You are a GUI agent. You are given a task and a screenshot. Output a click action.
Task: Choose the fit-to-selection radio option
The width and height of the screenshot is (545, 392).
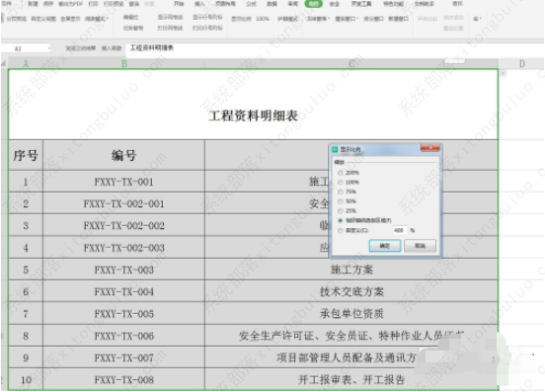[x=364, y=220]
